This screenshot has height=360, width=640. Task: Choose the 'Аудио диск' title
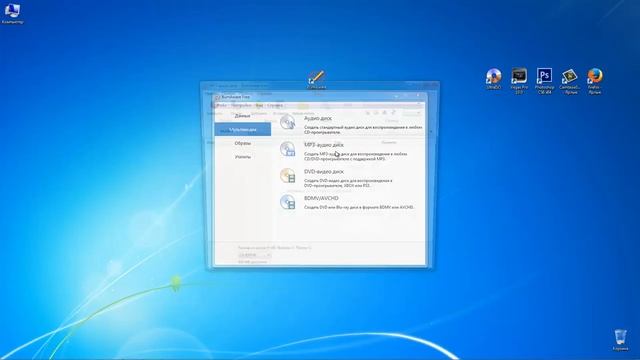(x=318, y=118)
